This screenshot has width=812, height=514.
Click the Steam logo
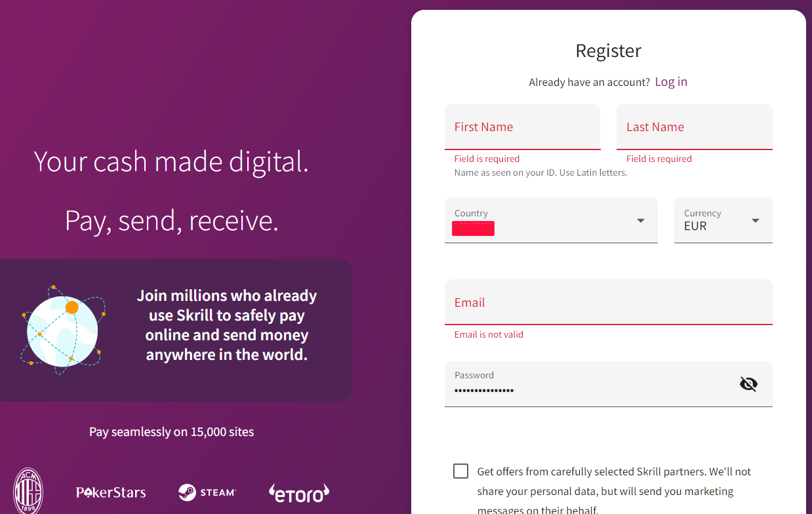(x=207, y=492)
